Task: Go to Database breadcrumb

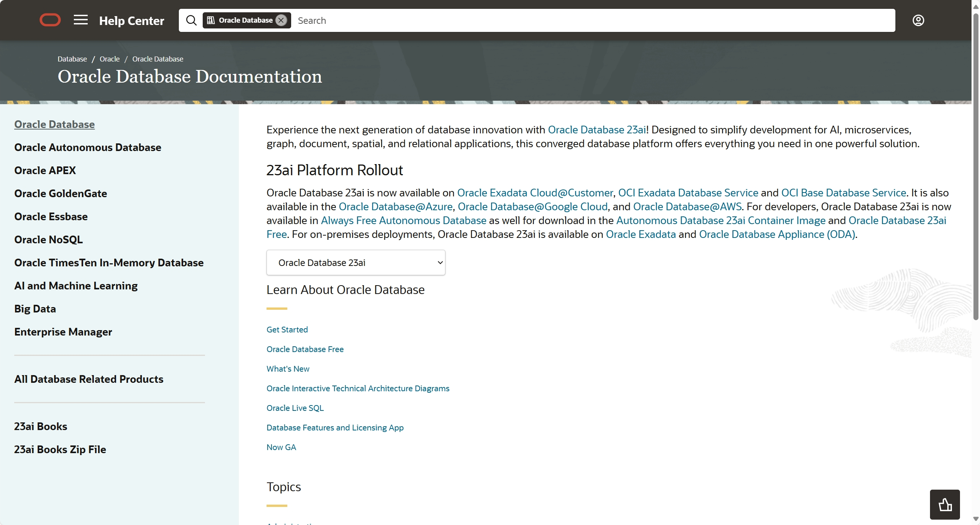Action: tap(72, 59)
